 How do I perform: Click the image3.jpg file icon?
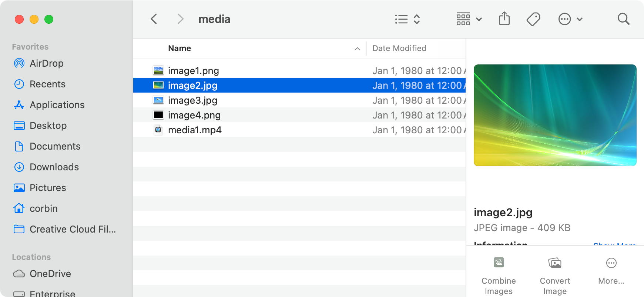(x=158, y=100)
